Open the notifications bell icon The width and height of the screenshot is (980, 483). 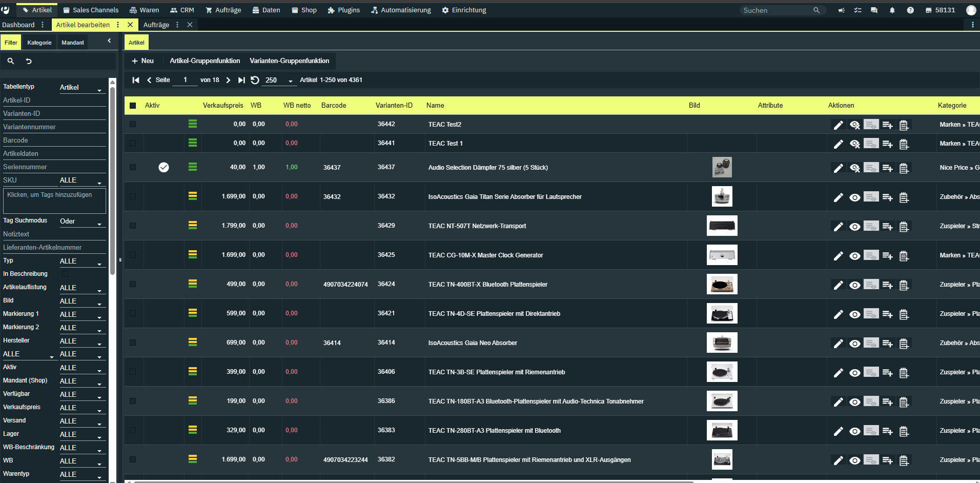pos(892,10)
